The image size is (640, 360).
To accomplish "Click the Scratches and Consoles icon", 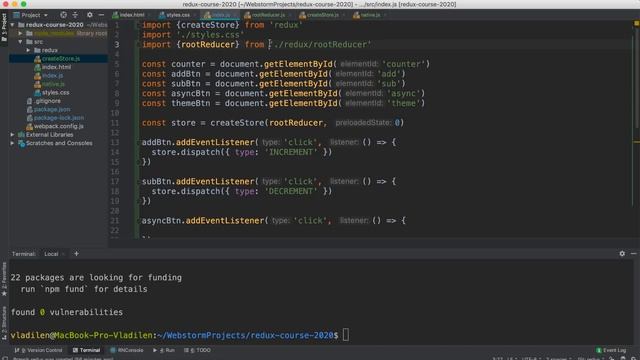I will click(x=21, y=143).
